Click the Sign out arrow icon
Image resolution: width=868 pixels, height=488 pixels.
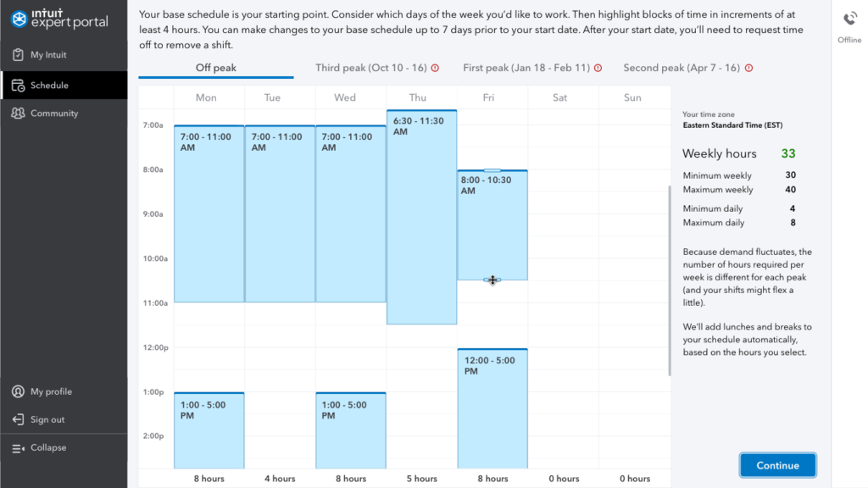click(19, 420)
